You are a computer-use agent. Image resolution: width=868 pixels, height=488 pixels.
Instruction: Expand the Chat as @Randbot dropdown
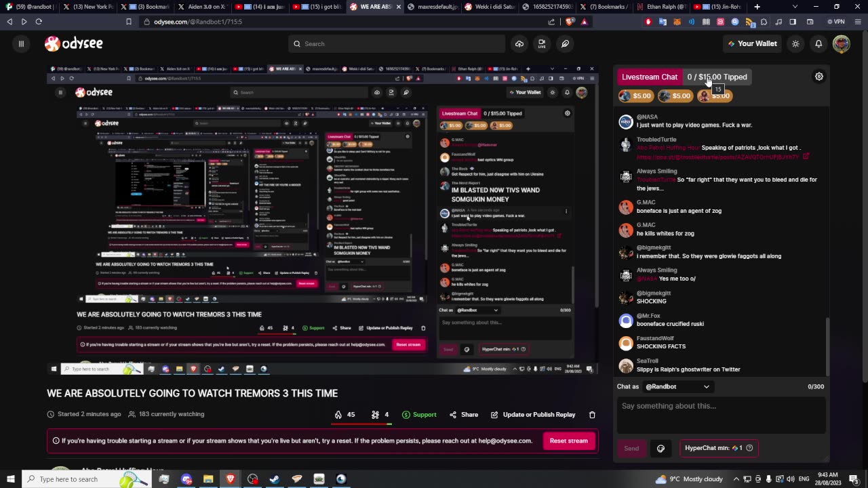pyautogui.click(x=677, y=386)
